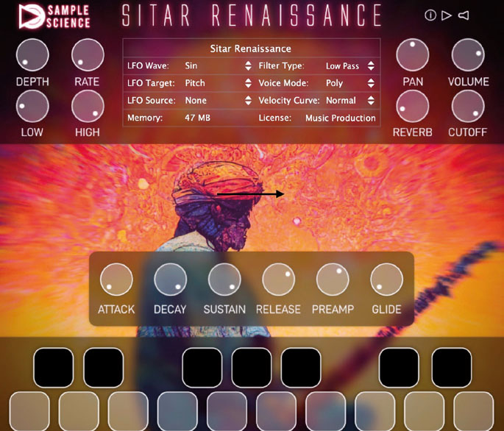Open the Velocity Curve stepper arrows
Image resolution: width=504 pixels, height=431 pixels.
point(371,100)
